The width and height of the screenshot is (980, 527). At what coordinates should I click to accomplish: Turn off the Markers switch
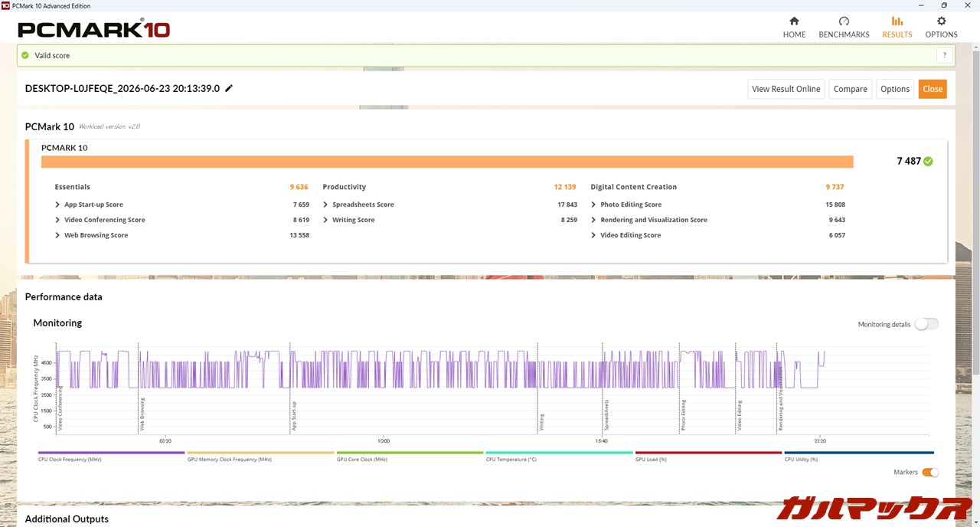point(930,472)
